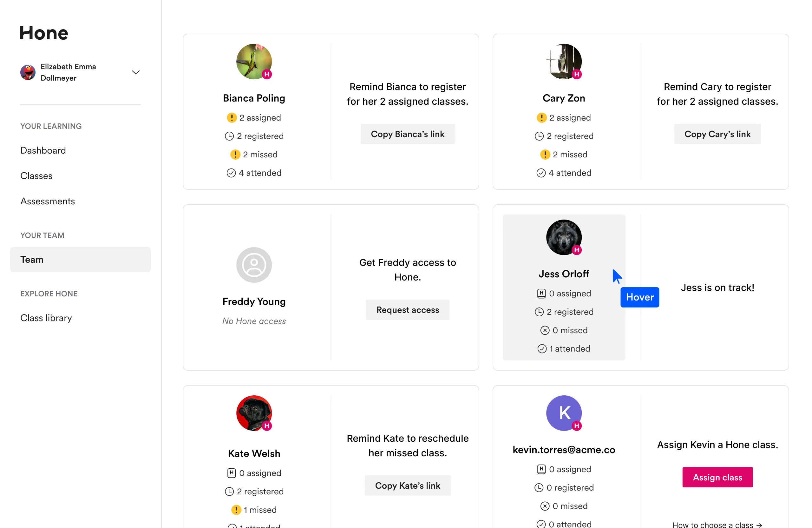
Task: Click Remind Kate to reschedule message
Action: pos(407,445)
